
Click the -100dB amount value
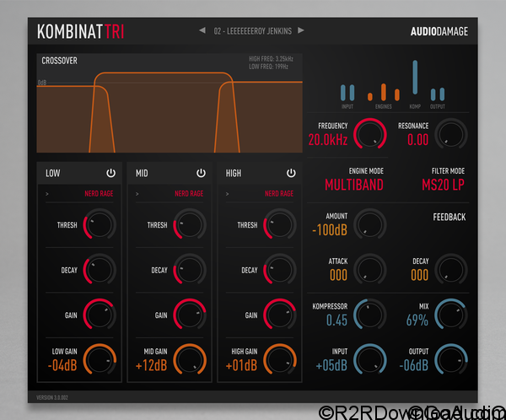(x=330, y=230)
